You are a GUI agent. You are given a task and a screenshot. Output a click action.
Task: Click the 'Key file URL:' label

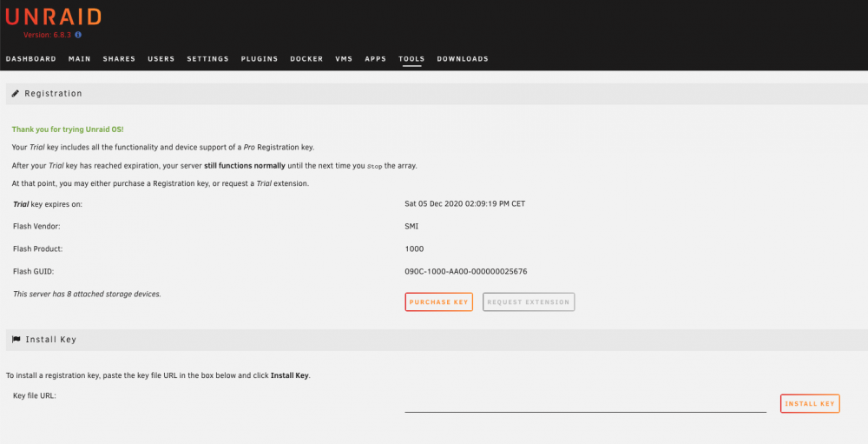[x=35, y=395]
